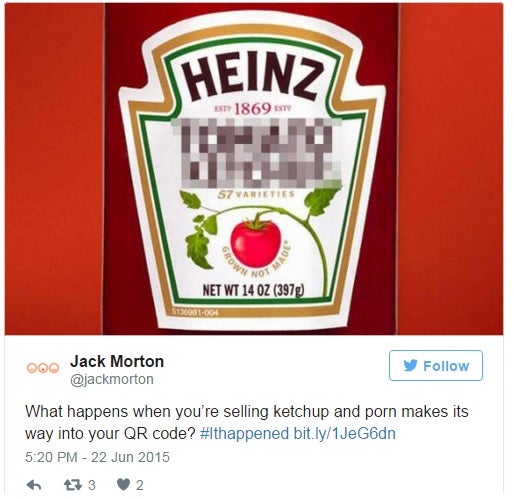Open the Jack Morton profile name
The image size is (514, 499).
point(117,361)
